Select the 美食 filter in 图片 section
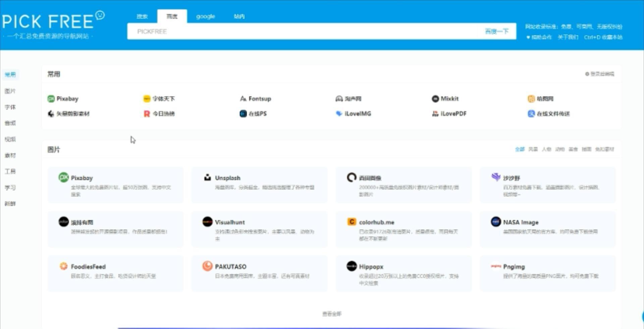Viewport: 644px width, 329px height. pyautogui.click(x=573, y=149)
